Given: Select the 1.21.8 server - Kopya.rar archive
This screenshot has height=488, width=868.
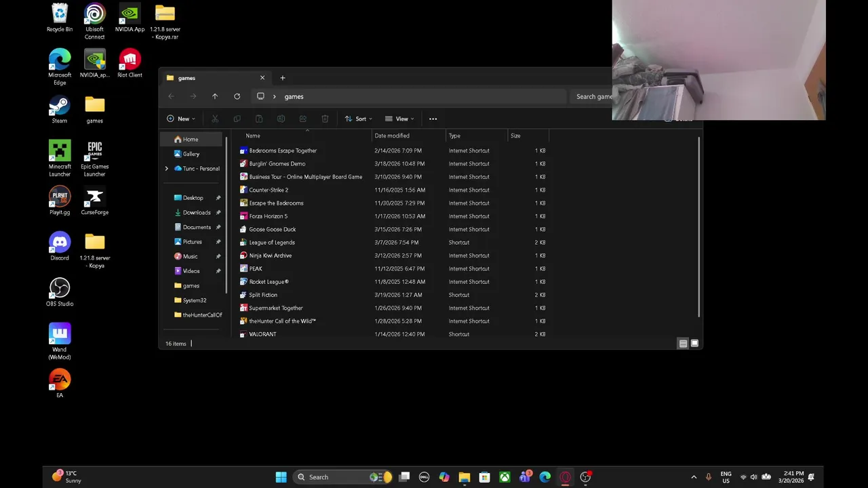Looking at the screenshot, I should [165, 22].
